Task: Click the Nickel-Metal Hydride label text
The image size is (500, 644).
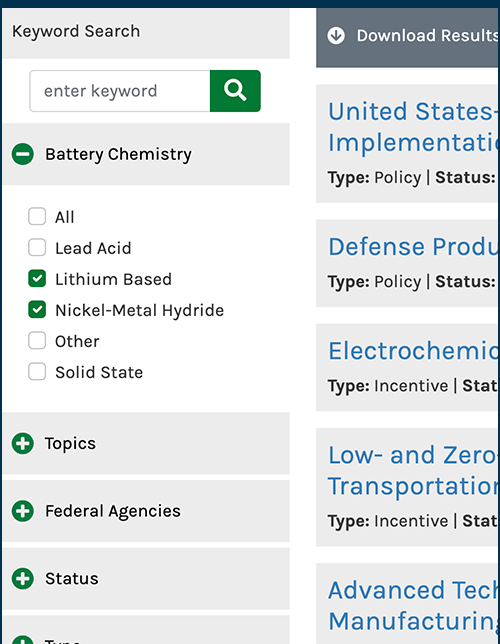Action: coord(140,310)
